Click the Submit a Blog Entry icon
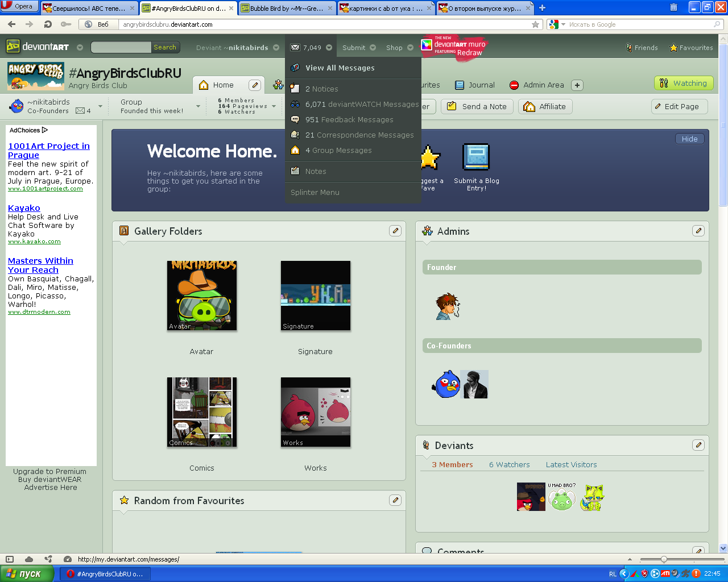Image resolution: width=728 pixels, height=582 pixels. click(x=476, y=157)
